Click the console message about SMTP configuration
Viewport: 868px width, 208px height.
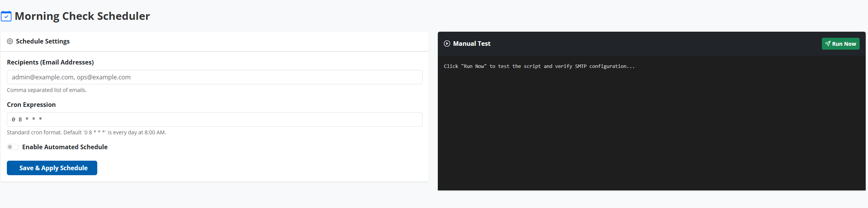tap(539, 66)
